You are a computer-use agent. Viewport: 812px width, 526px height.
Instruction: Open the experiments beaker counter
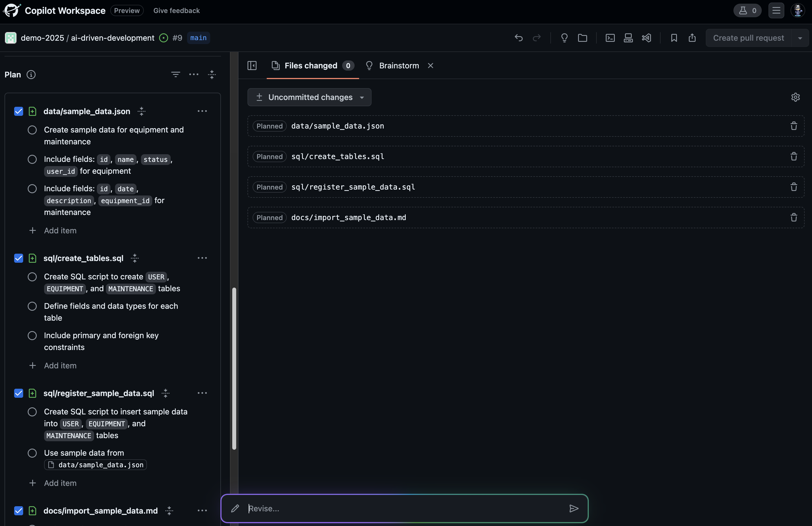pos(747,10)
